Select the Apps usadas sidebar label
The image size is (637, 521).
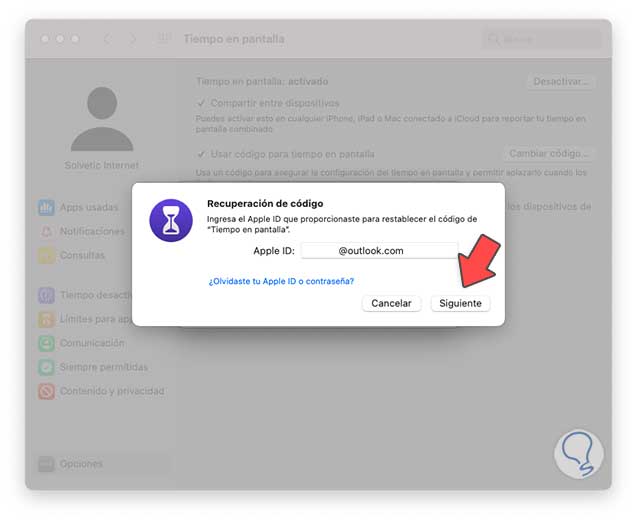(89, 207)
